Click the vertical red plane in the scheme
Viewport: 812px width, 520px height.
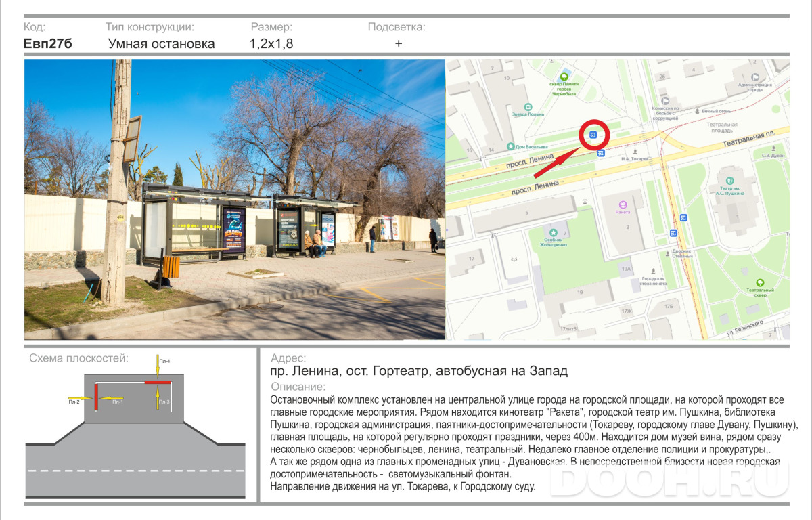tap(96, 396)
